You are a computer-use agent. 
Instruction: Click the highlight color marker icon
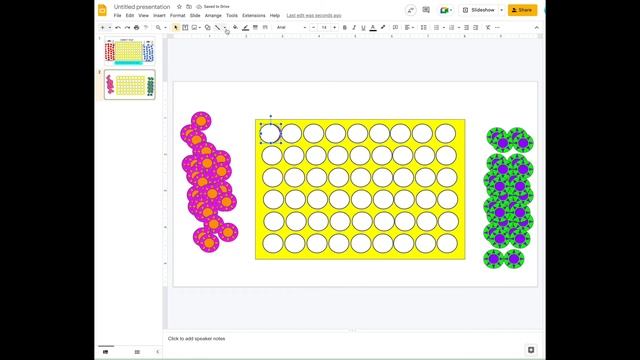tap(383, 27)
